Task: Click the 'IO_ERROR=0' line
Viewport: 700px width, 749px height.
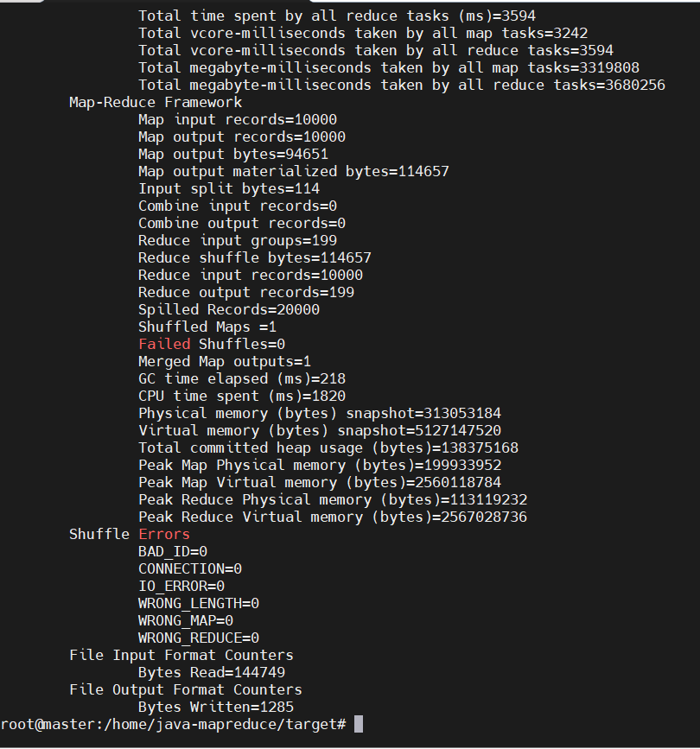Action: (181, 586)
